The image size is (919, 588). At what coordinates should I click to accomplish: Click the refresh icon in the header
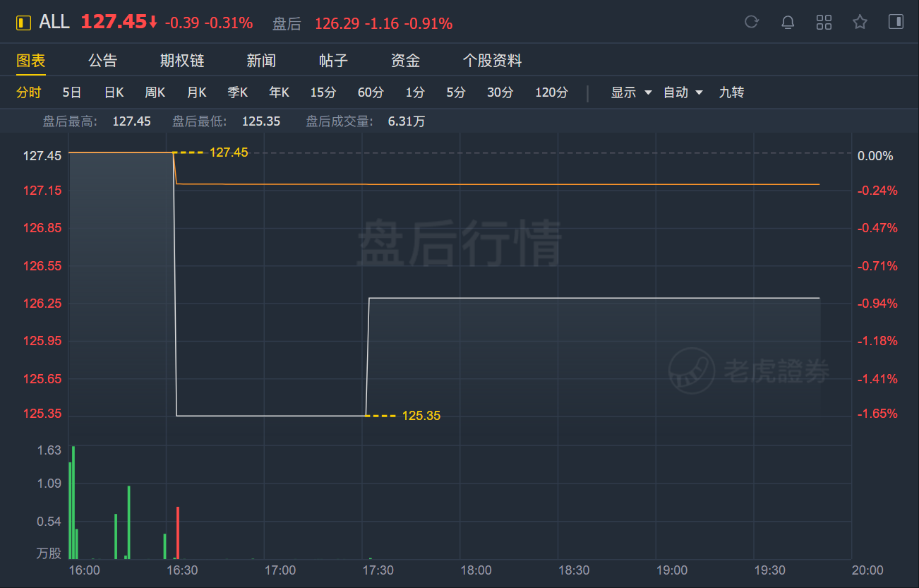751,22
